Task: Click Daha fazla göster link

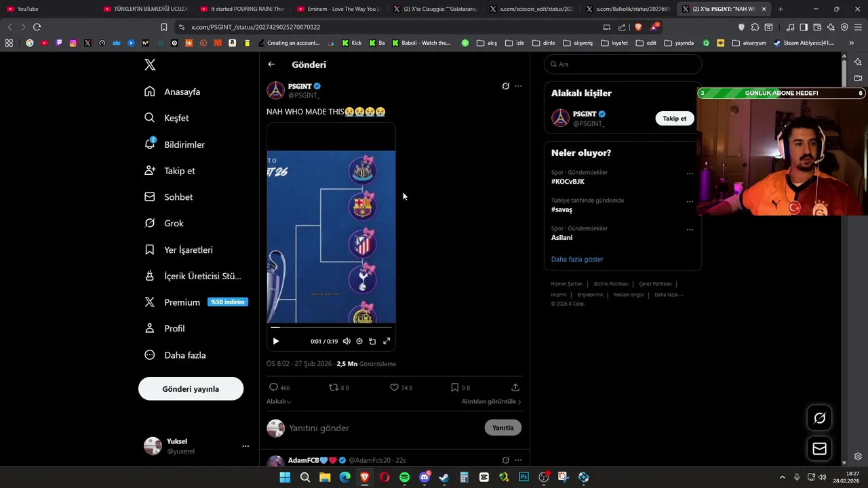Action: click(x=577, y=259)
